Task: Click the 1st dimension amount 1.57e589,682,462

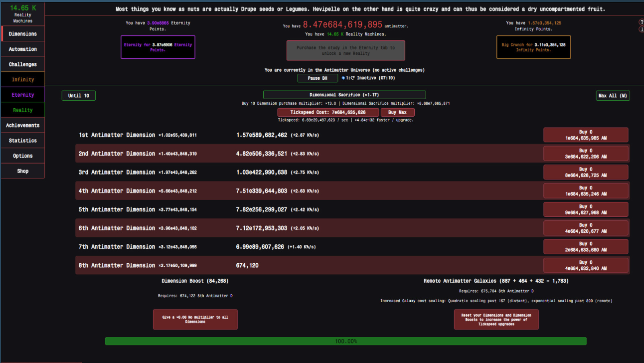Action: (262, 135)
